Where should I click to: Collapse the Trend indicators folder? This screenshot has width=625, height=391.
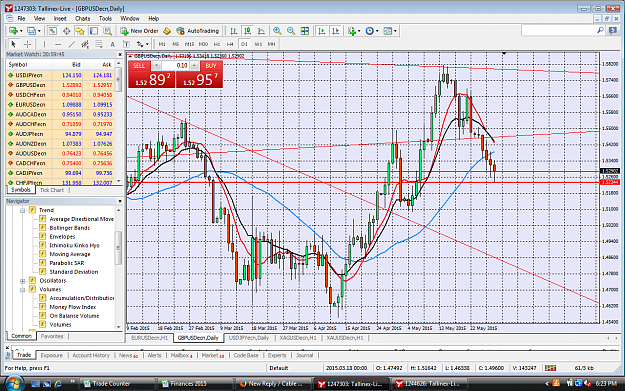[23, 210]
